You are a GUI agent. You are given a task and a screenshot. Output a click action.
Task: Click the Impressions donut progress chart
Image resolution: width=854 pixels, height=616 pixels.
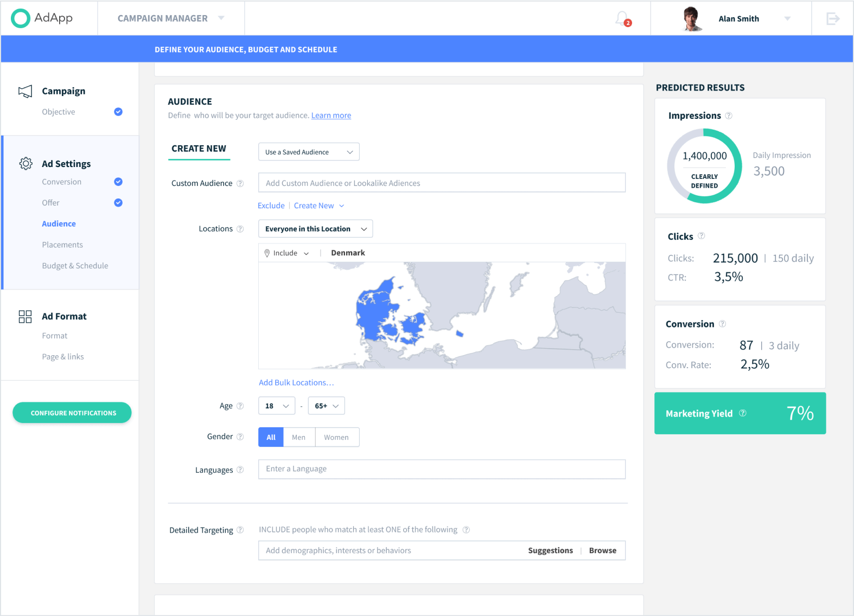(704, 166)
